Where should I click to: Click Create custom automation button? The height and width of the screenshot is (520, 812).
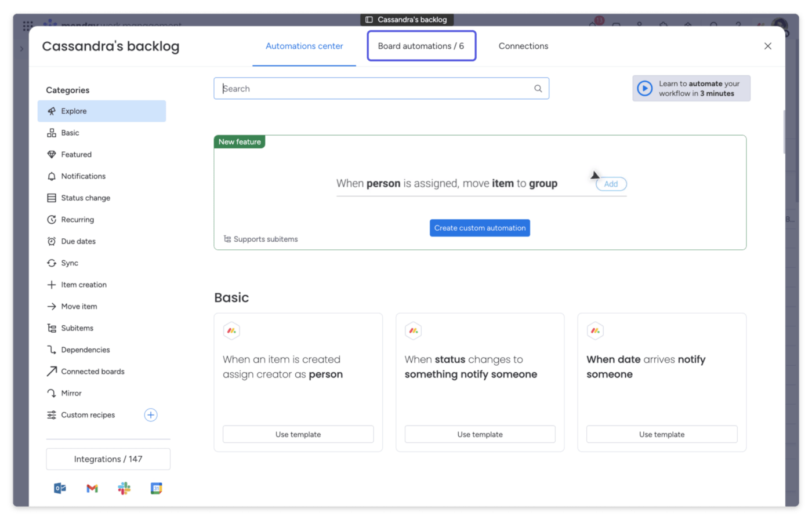(480, 228)
